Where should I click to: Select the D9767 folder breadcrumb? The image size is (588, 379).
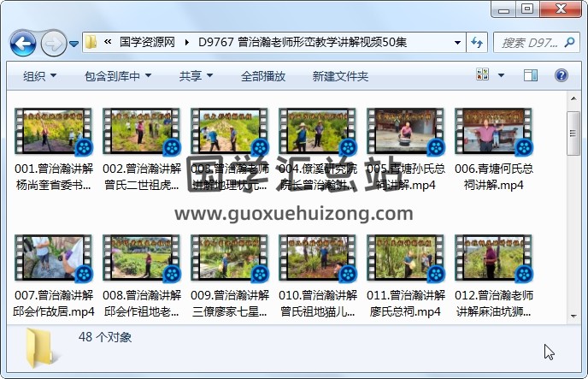[x=303, y=42]
